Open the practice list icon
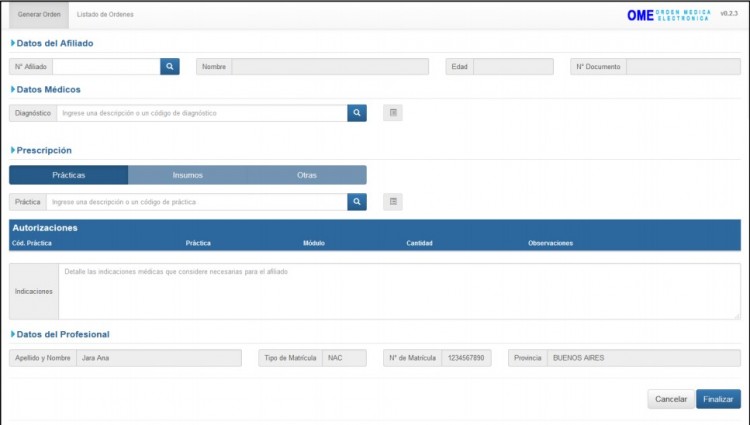This screenshot has width=750, height=425. (394, 202)
